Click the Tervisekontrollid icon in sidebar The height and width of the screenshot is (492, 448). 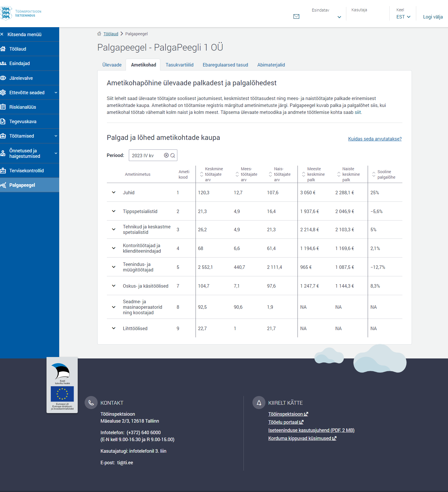pyautogui.click(x=3, y=171)
